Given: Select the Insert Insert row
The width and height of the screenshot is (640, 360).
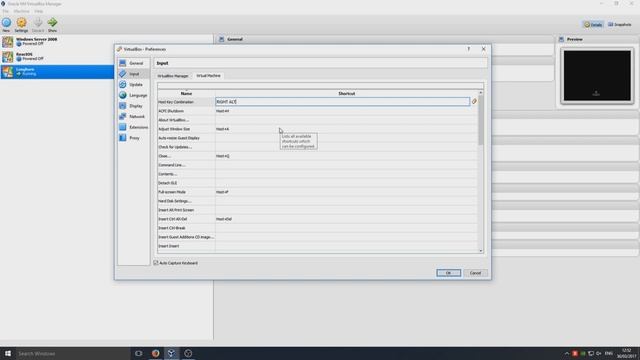Looking at the screenshot, I should (x=317, y=246).
